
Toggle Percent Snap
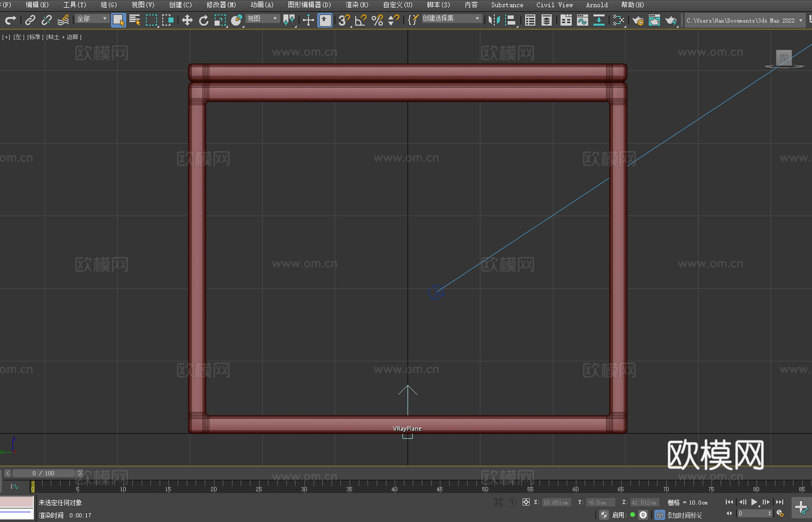tap(377, 20)
